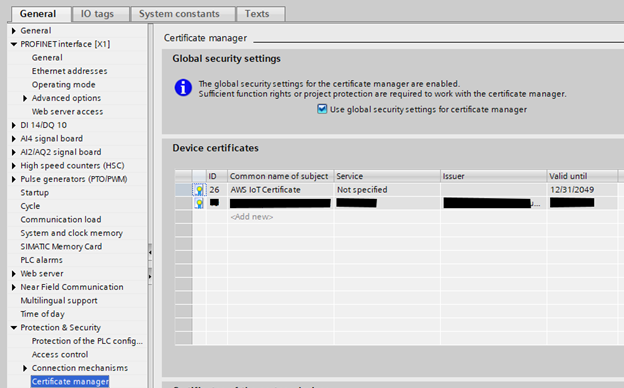Collapse the Protection & Security node

tap(14, 328)
